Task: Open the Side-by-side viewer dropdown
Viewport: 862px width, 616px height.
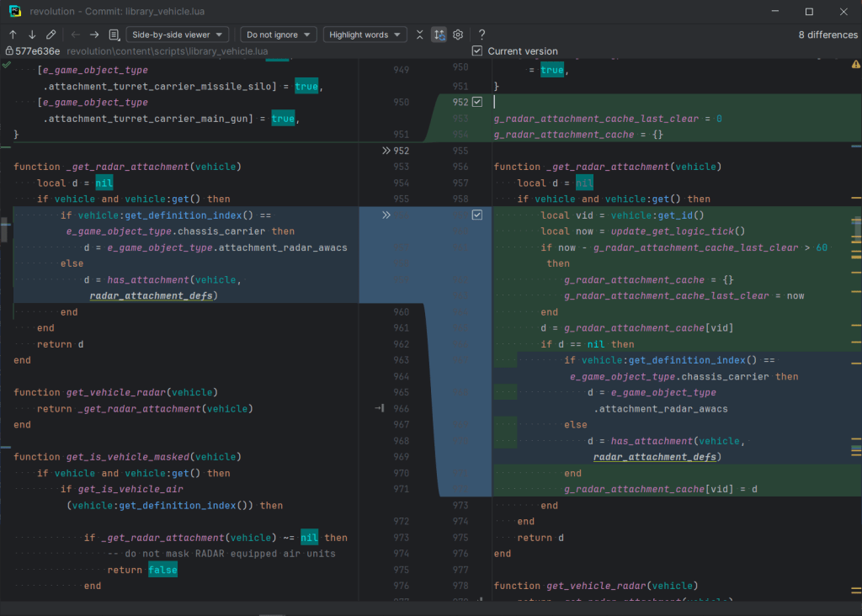Action: pos(178,35)
